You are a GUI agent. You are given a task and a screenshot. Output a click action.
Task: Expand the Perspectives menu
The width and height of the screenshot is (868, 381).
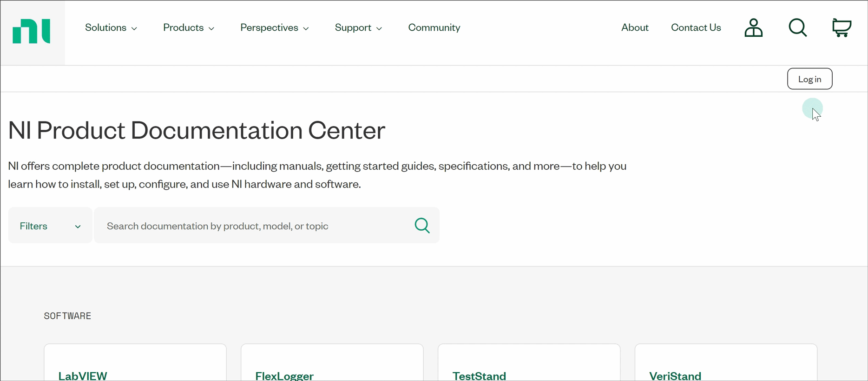click(x=275, y=27)
